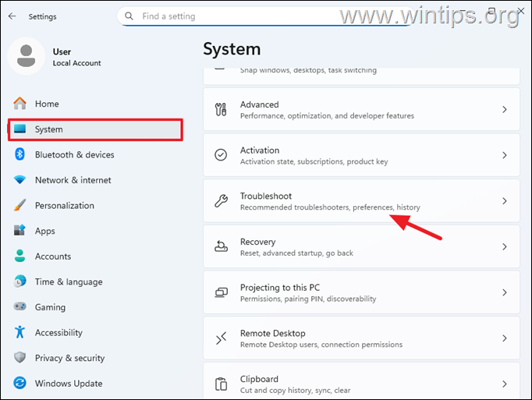The width and height of the screenshot is (532, 400).
Task: Open Personalization settings
Action: click(x=95, y=206)
